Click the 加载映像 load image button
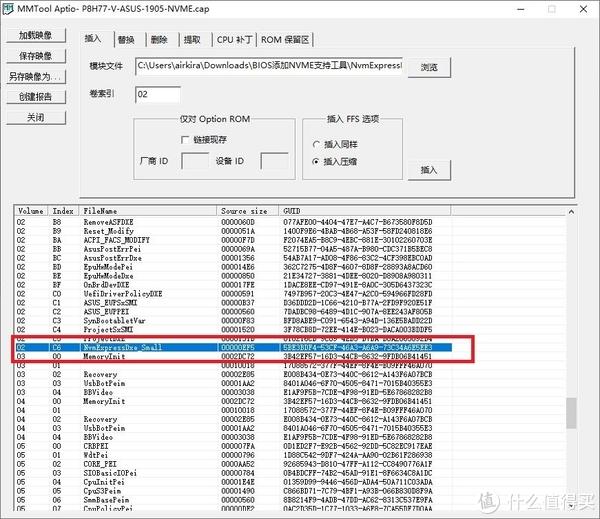600x519 pixels. (36, 35)
